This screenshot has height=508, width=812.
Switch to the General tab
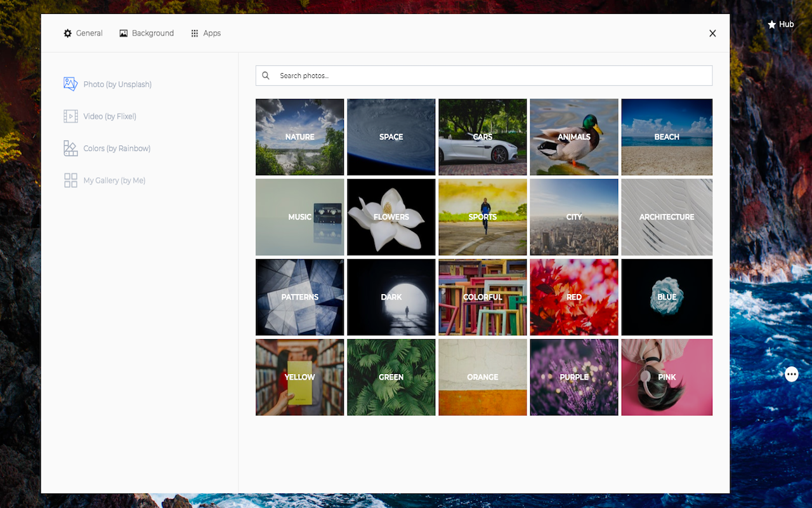tap(83, 33)
